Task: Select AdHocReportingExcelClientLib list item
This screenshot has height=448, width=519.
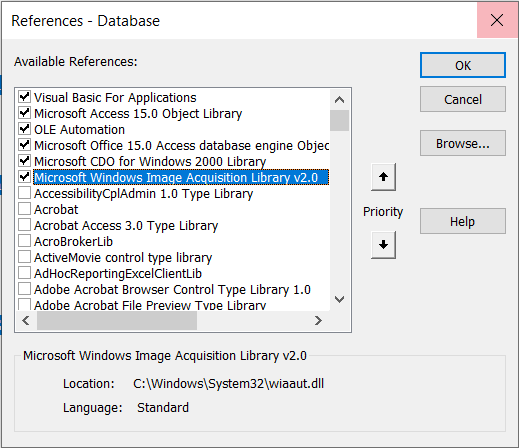Action: [x=118, y=274]
